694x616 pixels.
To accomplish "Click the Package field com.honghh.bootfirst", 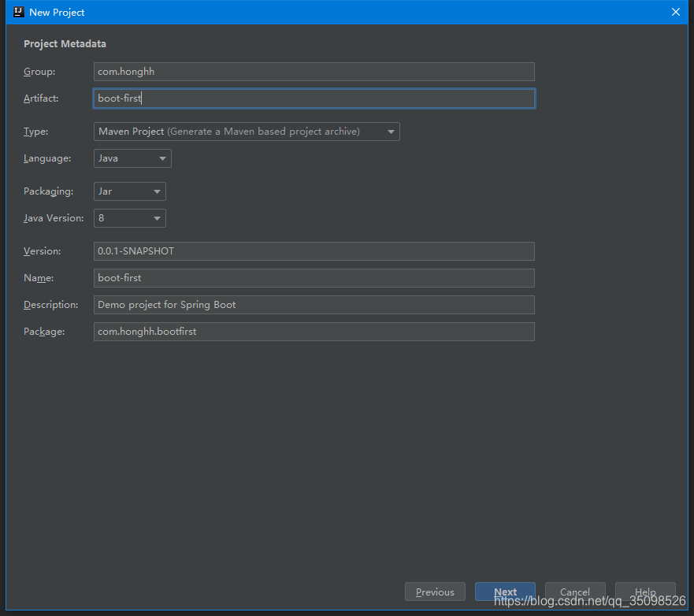I will click(x=314, y=332).
